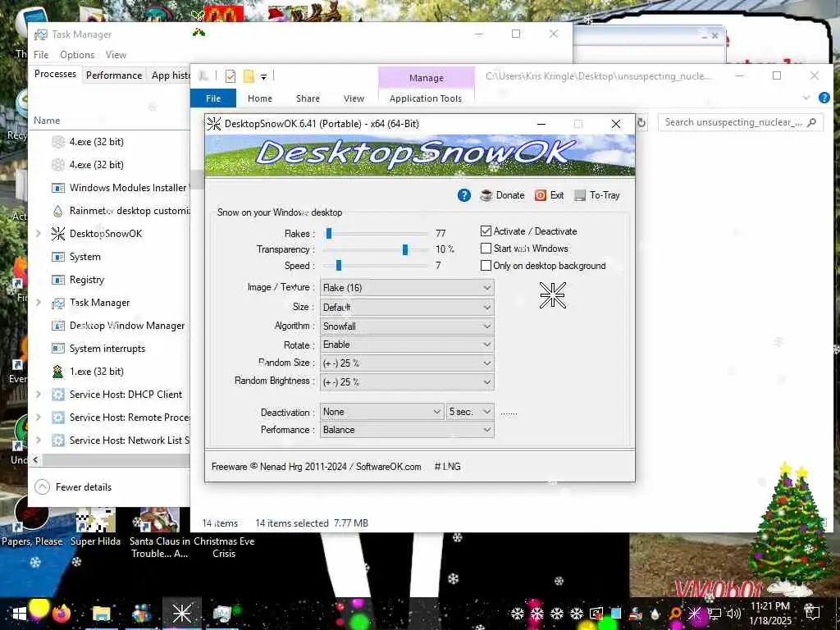Click Fewer details in Task Manager
840x630 pixels.
pyautogui.click(x=73, y=487)
